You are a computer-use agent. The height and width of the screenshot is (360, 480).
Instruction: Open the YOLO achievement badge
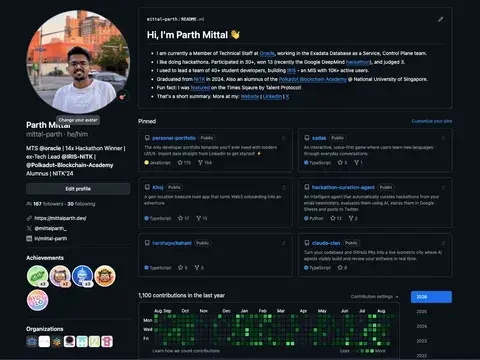[37, 300]
